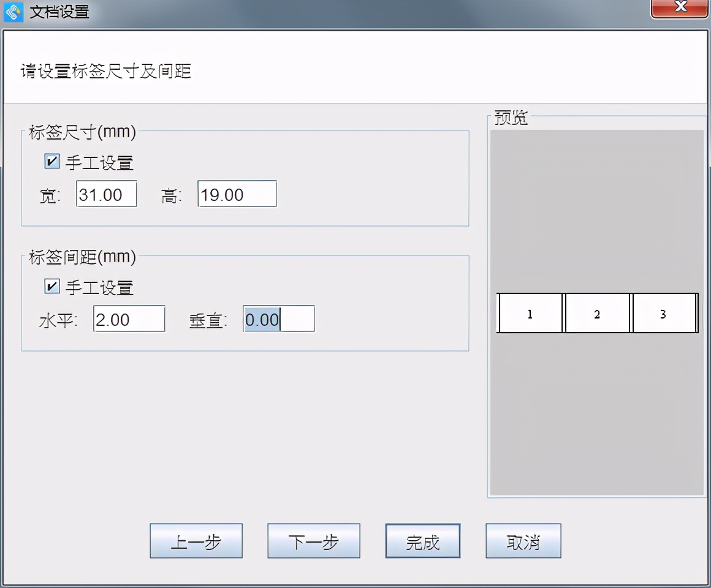The width and height of the screenshot is (711, 588).
Task: Click the 宽 label next to width field
Action: [48, 196]
